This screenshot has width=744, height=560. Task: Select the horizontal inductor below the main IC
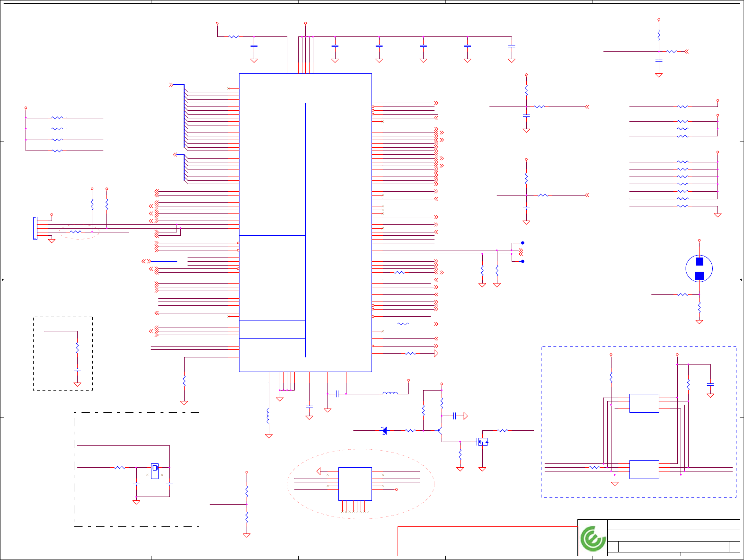[x=390, y=393]
